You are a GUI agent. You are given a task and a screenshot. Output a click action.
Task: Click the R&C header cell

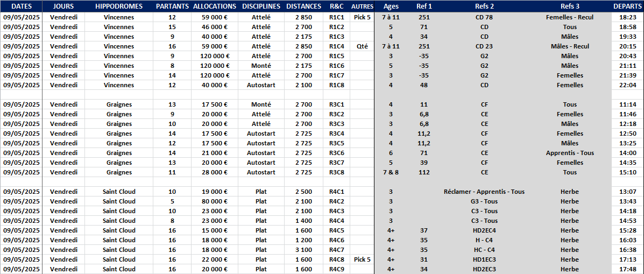click(x=336, y=6)
